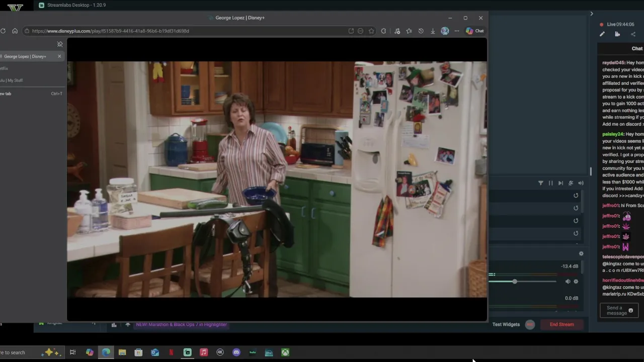The image size is (644, 362).
Task: Open the -13.4 dB audio source settings gear
Action: (x=576, y=282)
